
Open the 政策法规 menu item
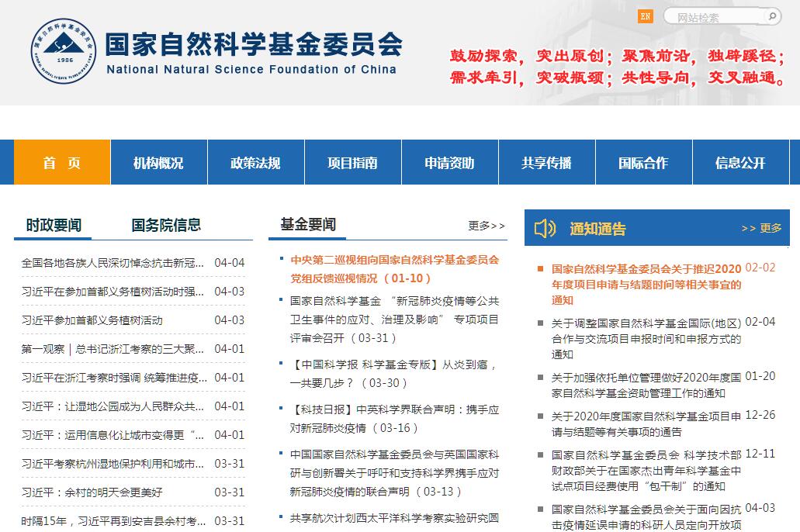(x=255, y=162)
